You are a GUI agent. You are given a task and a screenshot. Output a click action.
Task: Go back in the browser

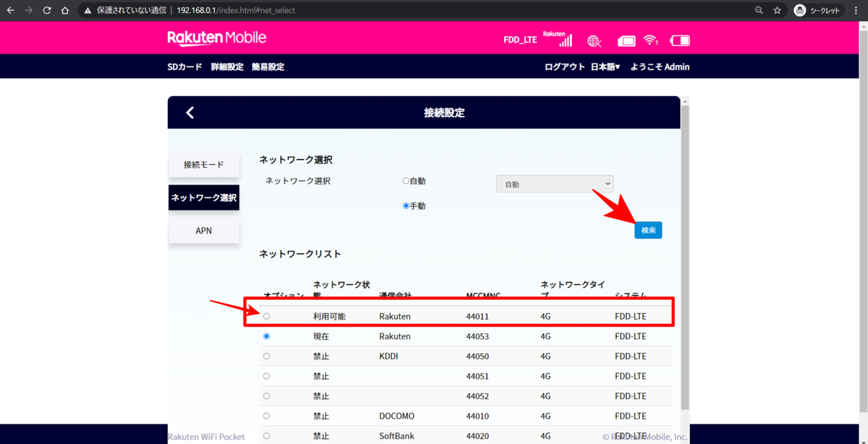pos(10,10)
